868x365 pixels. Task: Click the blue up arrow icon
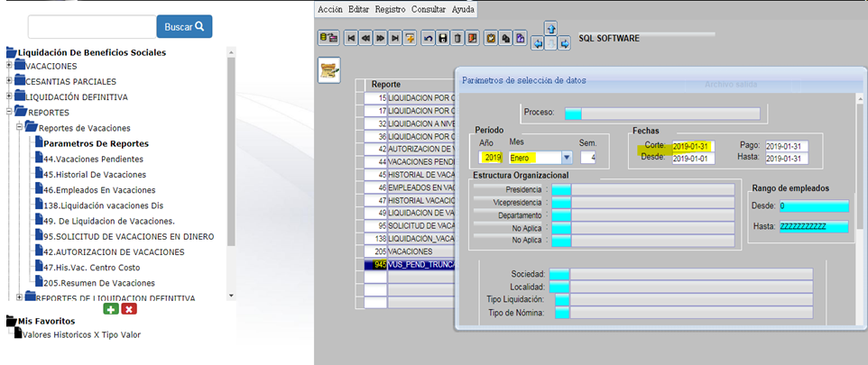coord(550,28)
